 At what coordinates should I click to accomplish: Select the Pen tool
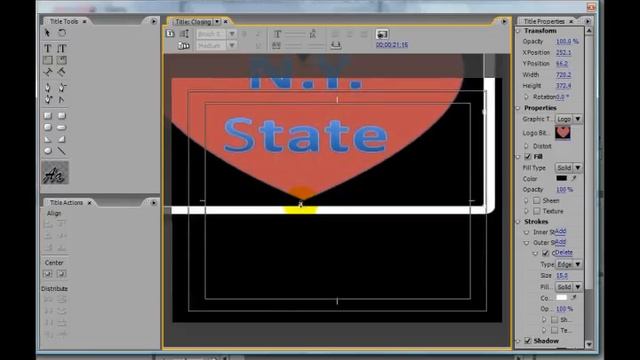click(x=47, y=87)
